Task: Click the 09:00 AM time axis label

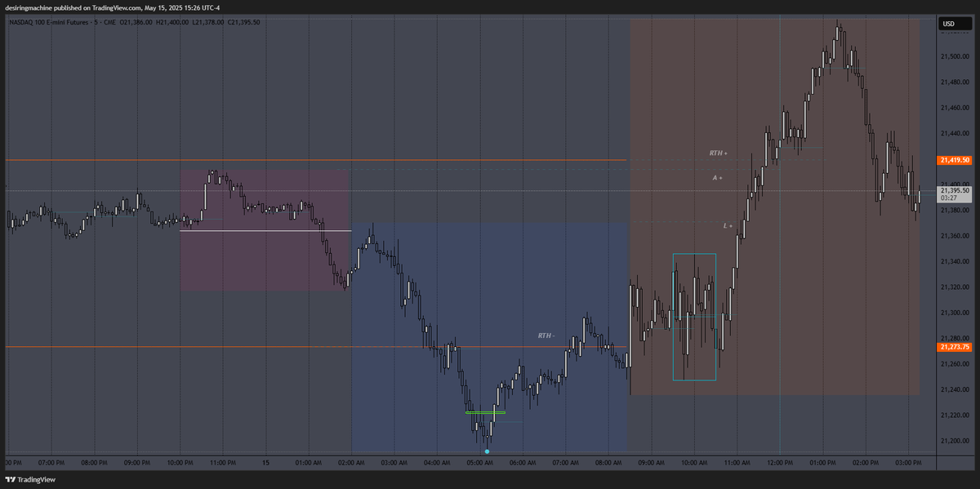Action: pos(652,462)
